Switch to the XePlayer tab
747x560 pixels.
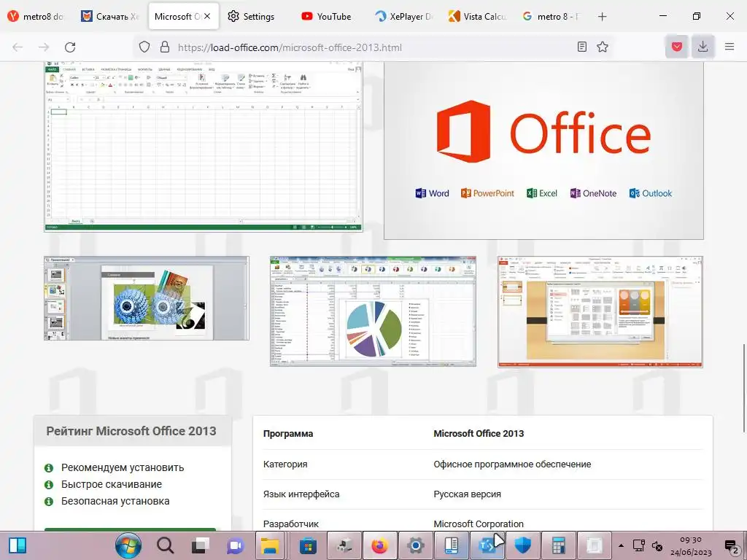[404, 16]
